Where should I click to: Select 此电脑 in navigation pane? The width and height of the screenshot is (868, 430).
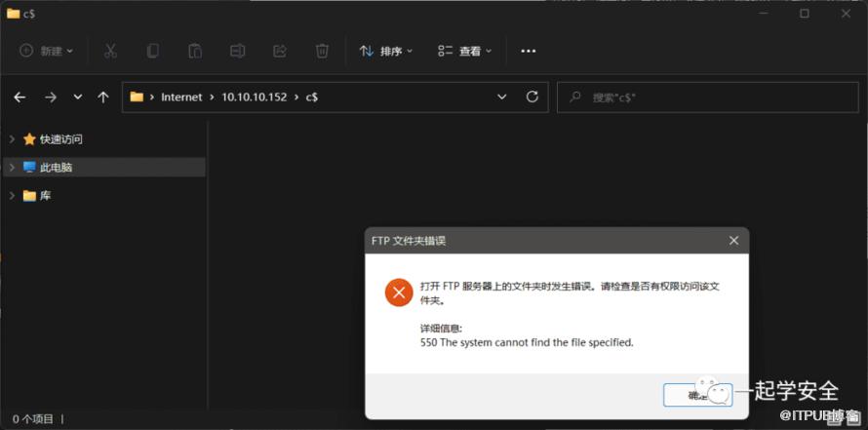coord(56,167)
